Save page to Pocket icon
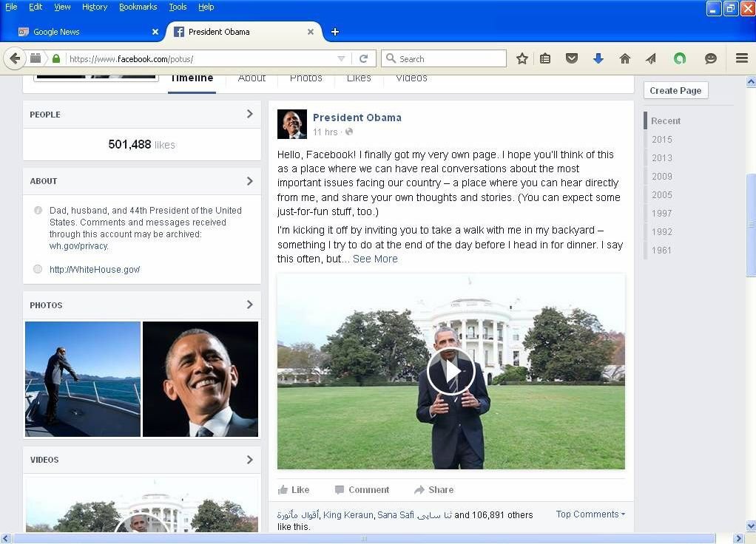Viewport: 756px width, 544px height. pyautogui.click(x=571, y=59)
